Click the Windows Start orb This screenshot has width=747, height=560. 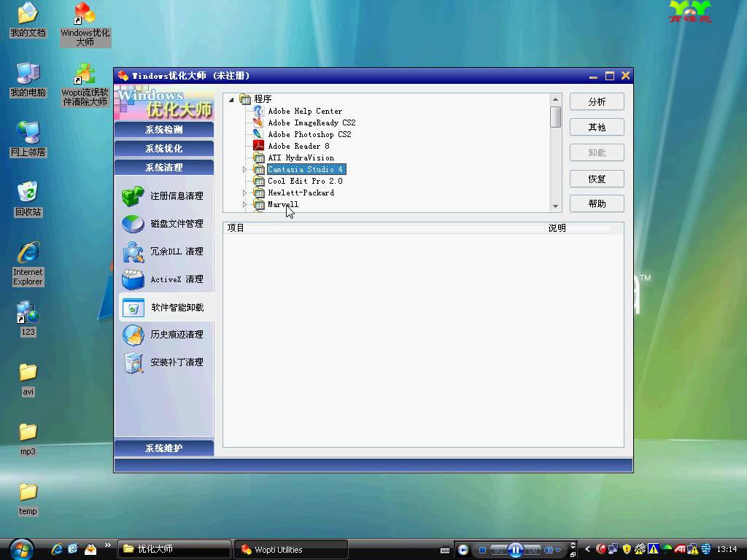point(21,549)
